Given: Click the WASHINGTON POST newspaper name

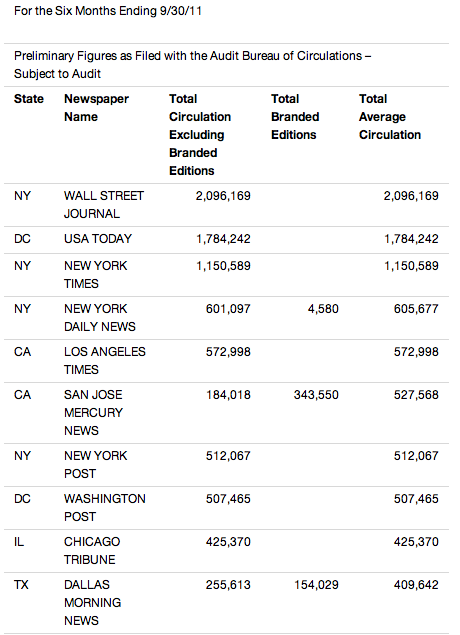Looking at the screenshot, I should [104, 507].
